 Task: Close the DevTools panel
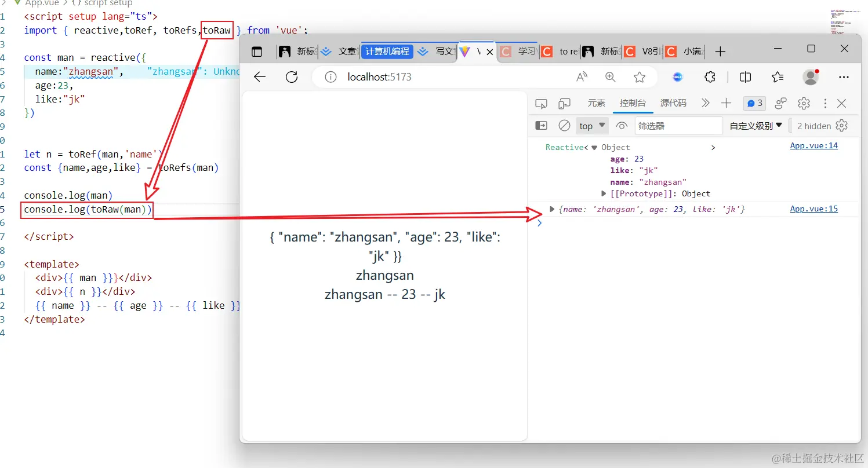tap(842, 103)
